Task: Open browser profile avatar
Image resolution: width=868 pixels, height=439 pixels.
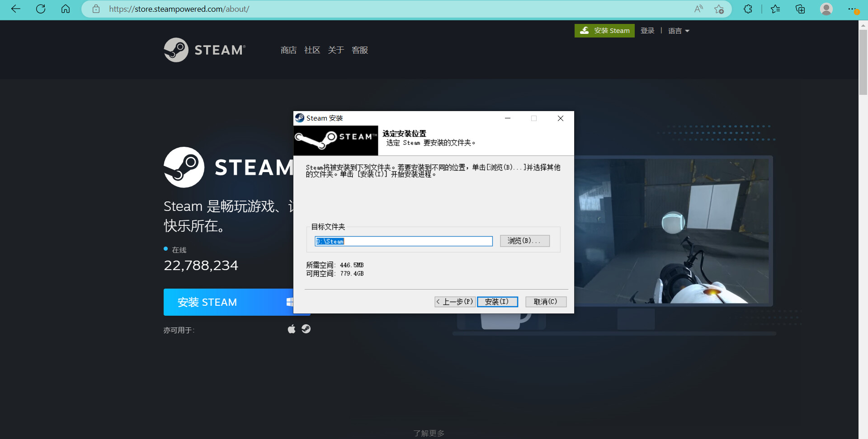Action: 826,9
